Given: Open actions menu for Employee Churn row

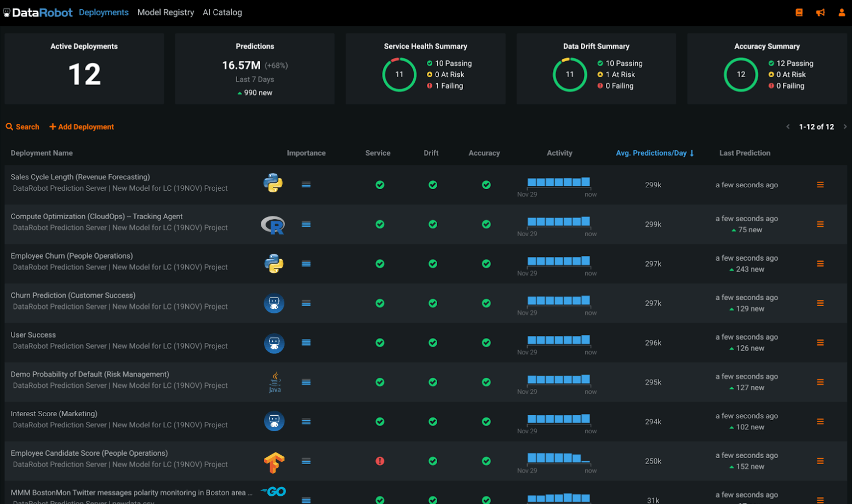Looking at the screenshot, I should (820, 264).
